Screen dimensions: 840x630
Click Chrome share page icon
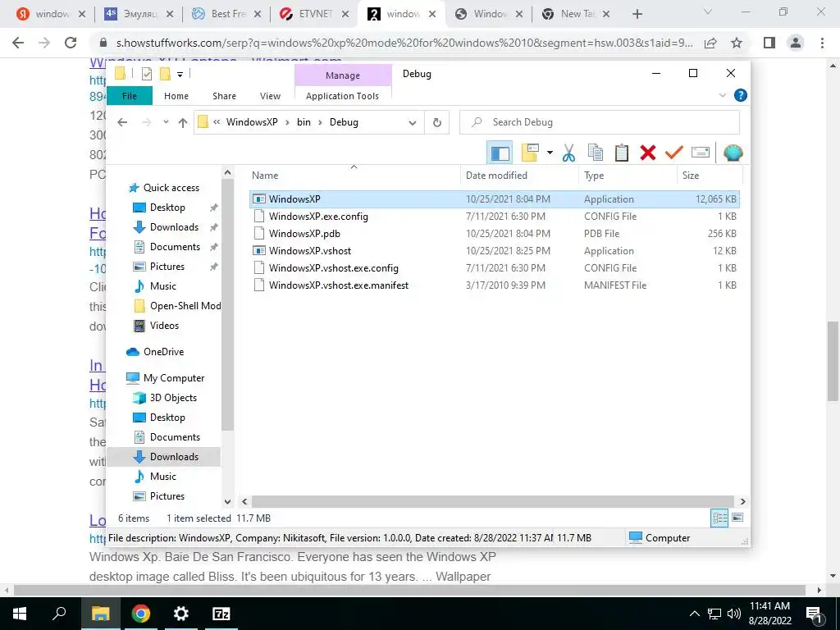point(711,43)
